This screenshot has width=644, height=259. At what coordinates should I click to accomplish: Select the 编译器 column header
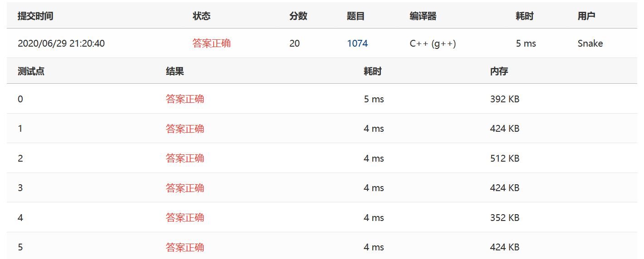(423, 16)
